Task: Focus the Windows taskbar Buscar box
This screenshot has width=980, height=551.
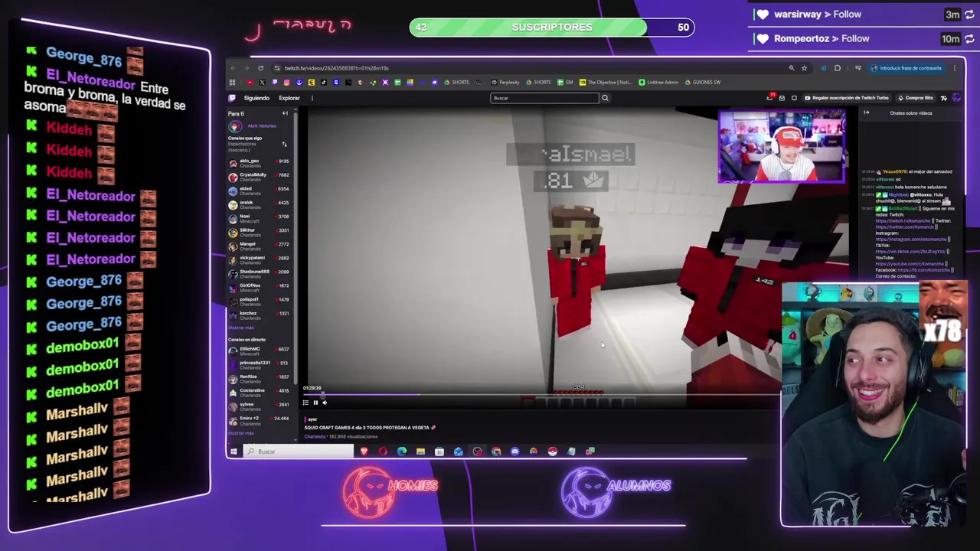Action: click(299, 452)
